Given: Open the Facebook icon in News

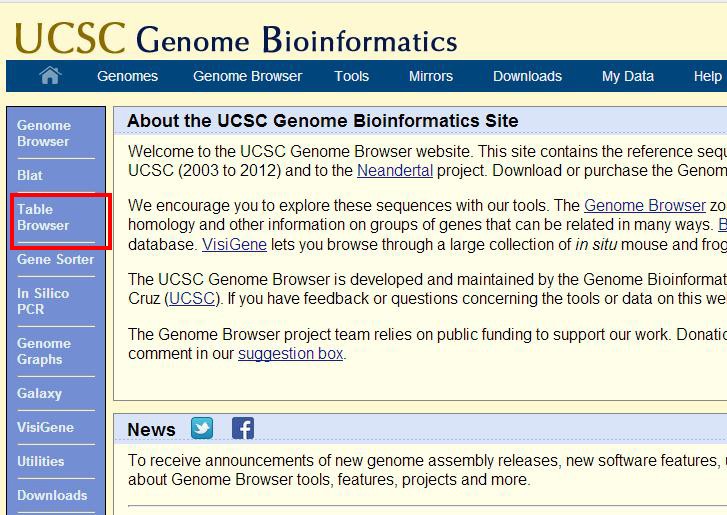Looking at the screenshot, I should [243, 428].
